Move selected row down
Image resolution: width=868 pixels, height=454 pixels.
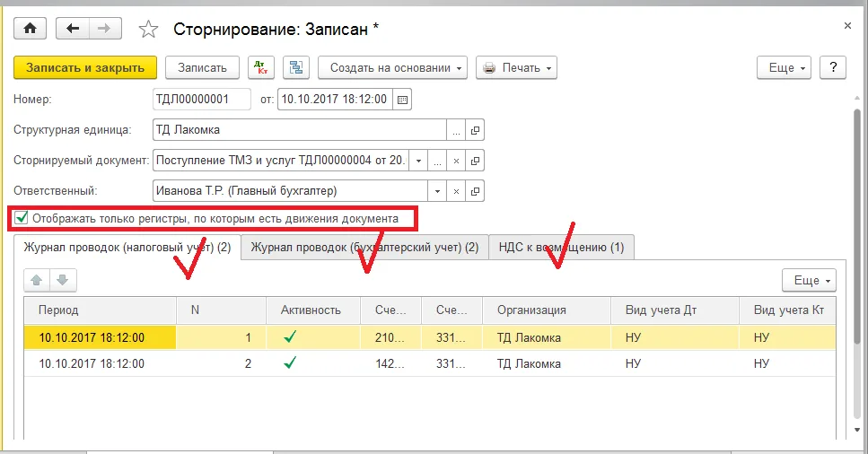point(63,280)
